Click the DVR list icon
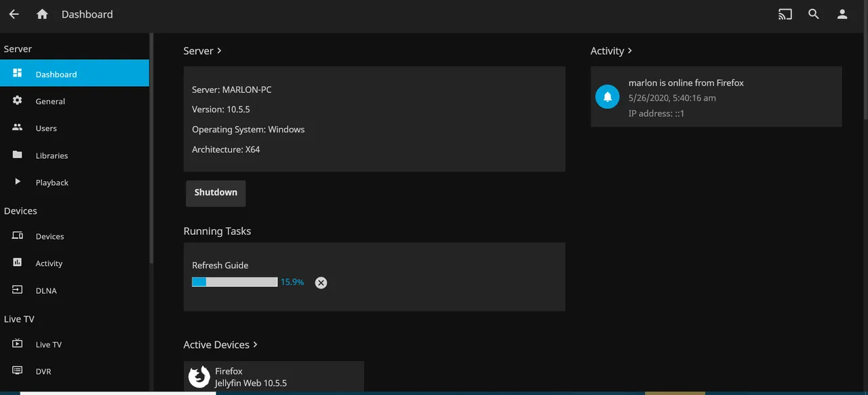 pos(18,371)
